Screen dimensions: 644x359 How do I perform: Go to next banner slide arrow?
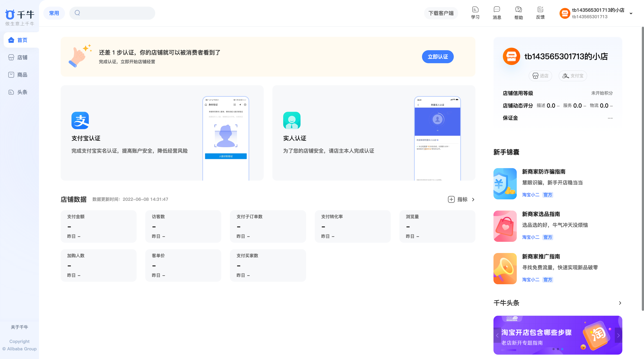[x=619, y=335]
